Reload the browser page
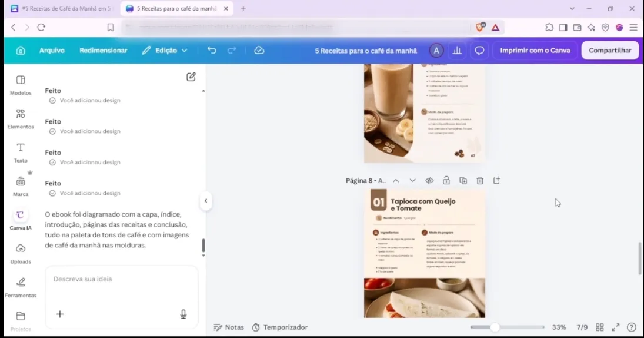The image size is (644, 338). [41, 28]
